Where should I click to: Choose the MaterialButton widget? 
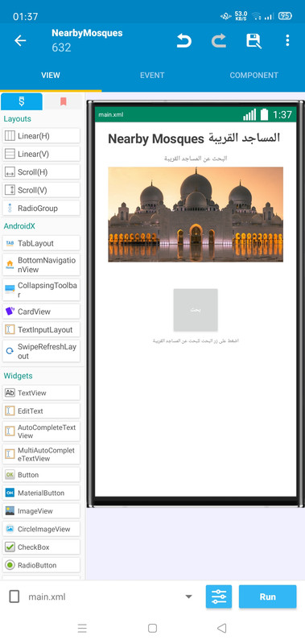(41, 493)
